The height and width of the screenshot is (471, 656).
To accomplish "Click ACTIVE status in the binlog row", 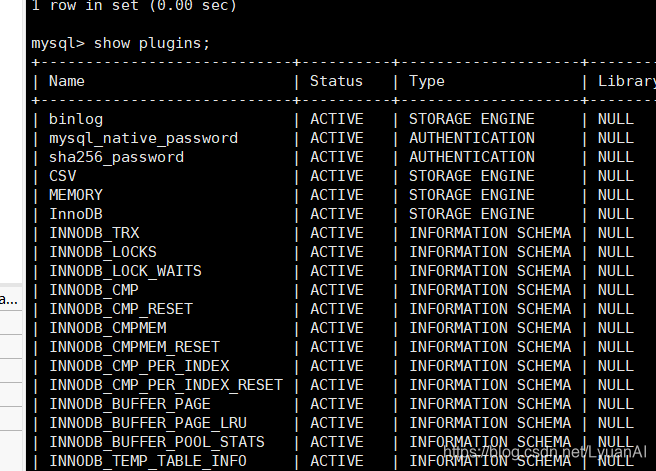I will coord(337,119).
